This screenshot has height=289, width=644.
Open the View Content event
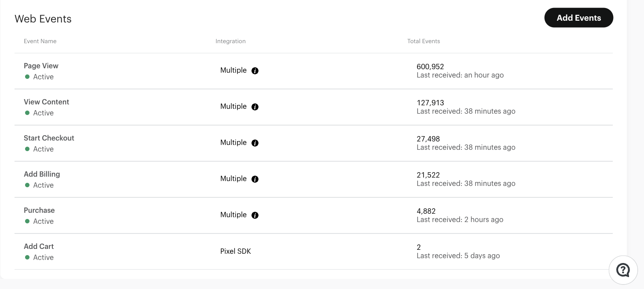pyautogui.click(x=46, y=102)
